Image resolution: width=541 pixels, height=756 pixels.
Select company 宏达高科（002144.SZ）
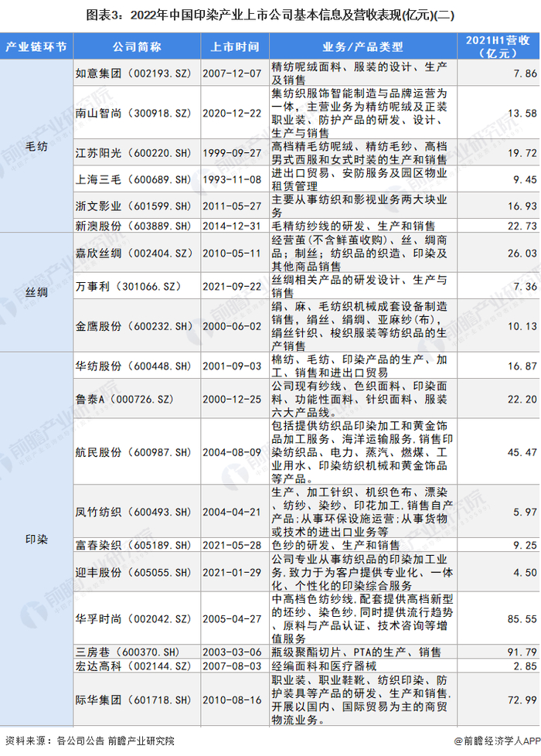[x=134, y=666]
